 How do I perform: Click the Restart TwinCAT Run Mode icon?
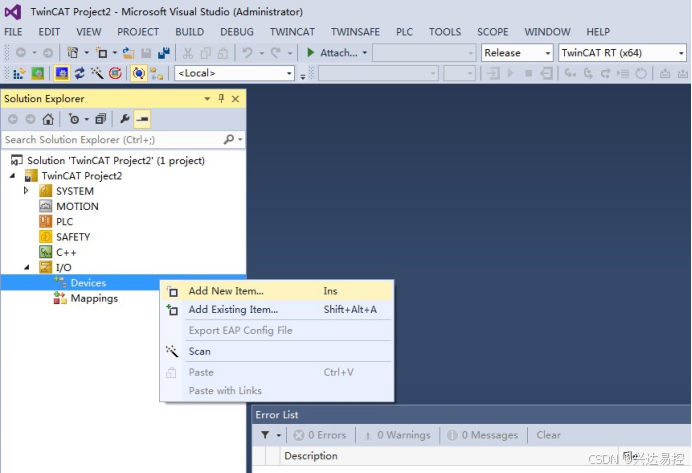[x=38, y=73]
